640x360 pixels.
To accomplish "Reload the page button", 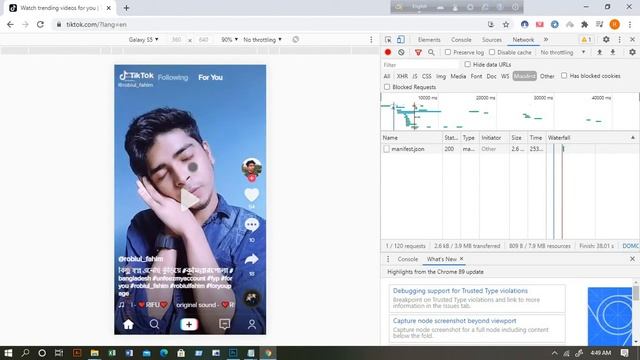I will [40, 24].
